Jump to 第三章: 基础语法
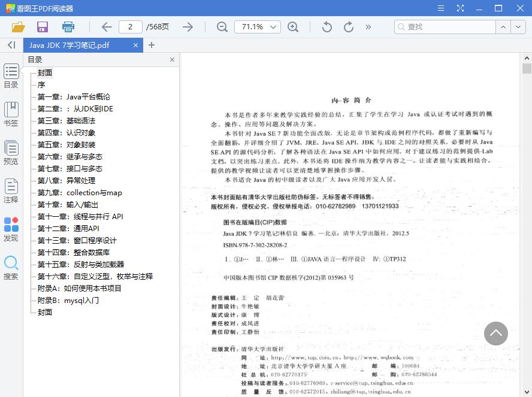The image size is (532, 397). [x=66, y=121]
